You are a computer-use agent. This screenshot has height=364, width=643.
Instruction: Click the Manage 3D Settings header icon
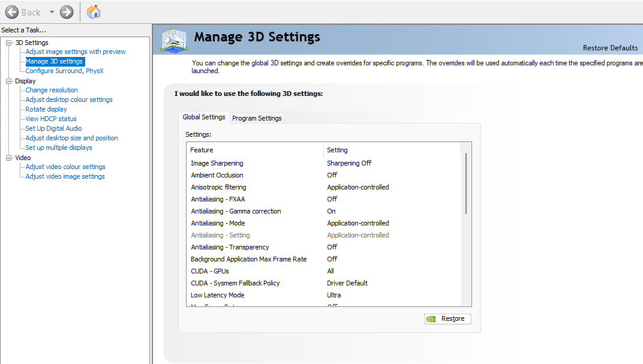click(175, 40)
